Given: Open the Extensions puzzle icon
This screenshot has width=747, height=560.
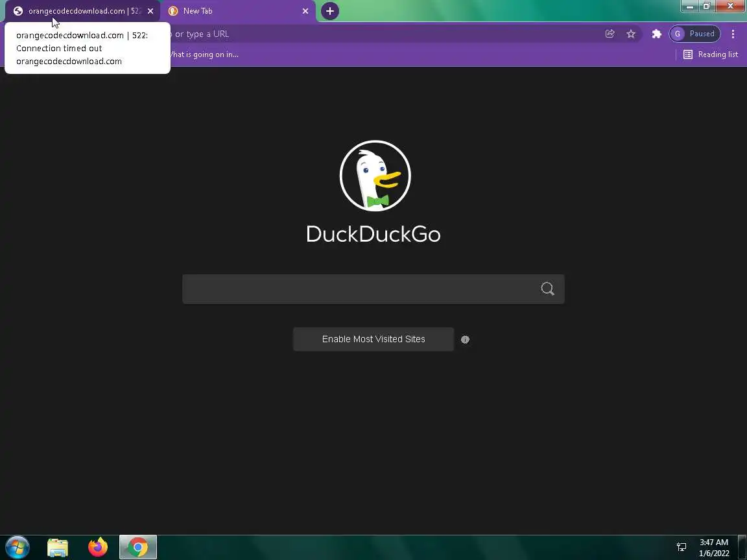Looking at the screenshot, I should pyautogui.click(x=656, y=34).
